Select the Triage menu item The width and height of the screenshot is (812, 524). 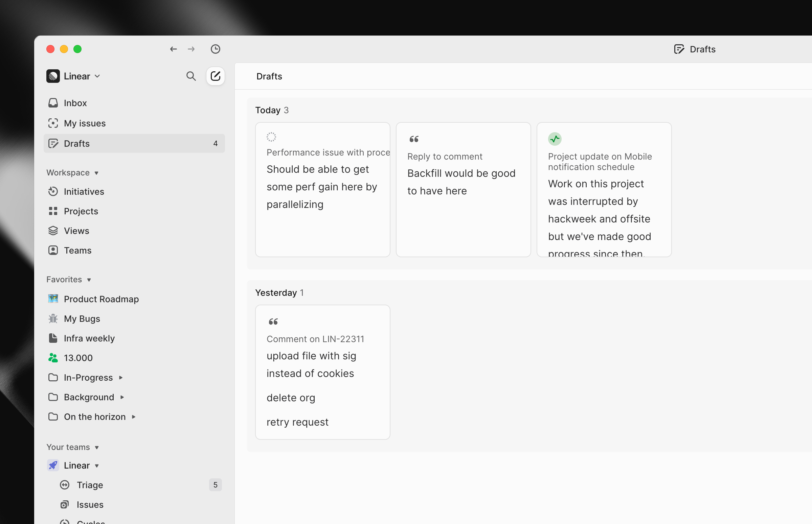coord(90,484)
